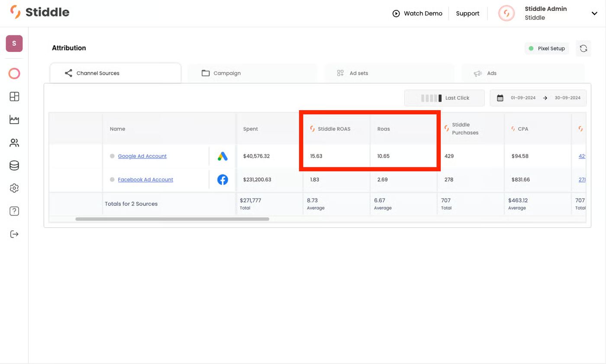606x364 pixels.
Task: Select the $831.66 CPA cell
Action: [538, 179]
